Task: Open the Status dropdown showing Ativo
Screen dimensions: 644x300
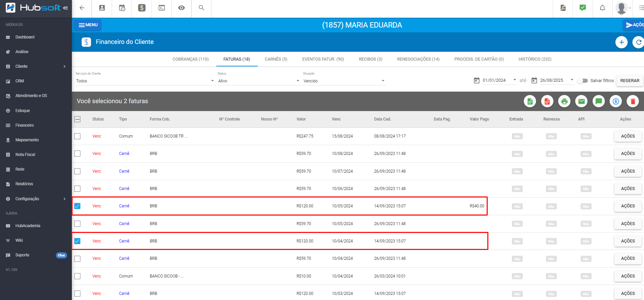Action: (258, 81)
